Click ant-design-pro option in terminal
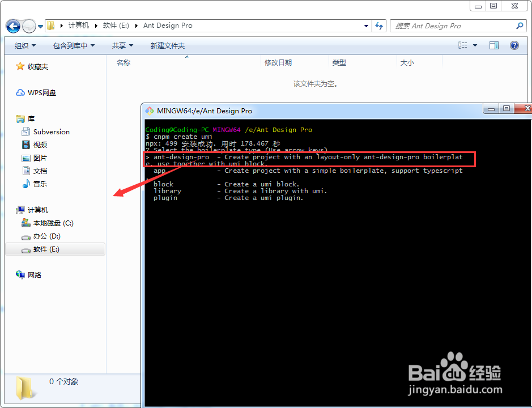 pos(181,157)
